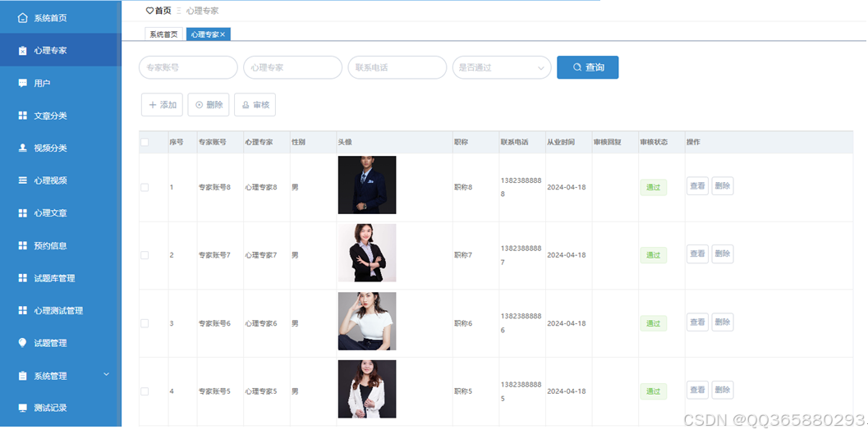Open avatar photo of 心理专家8

[367, 185]
